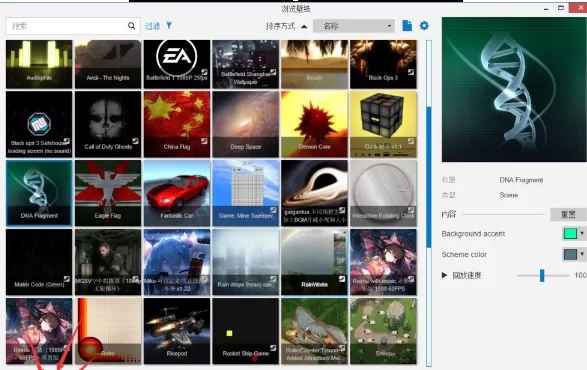The image size is (587, 370).
Task: Click the 重置 reset button
Action: pos(568,215)
